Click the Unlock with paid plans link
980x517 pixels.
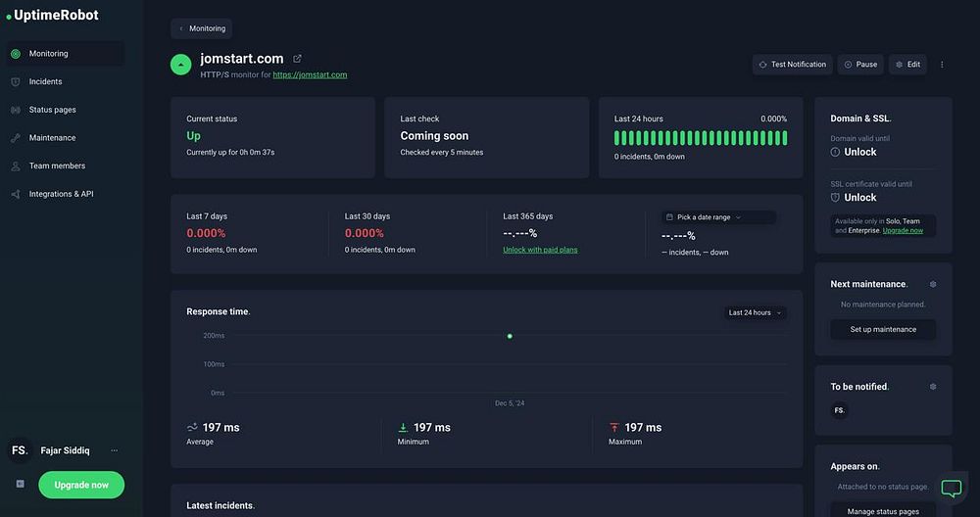540,250
